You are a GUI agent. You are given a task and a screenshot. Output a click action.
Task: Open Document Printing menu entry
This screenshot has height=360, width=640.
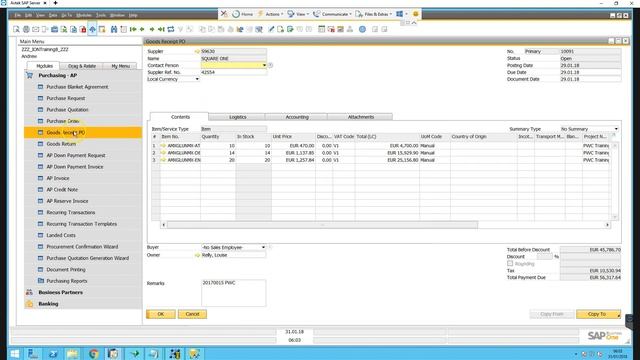coord(66,270)
